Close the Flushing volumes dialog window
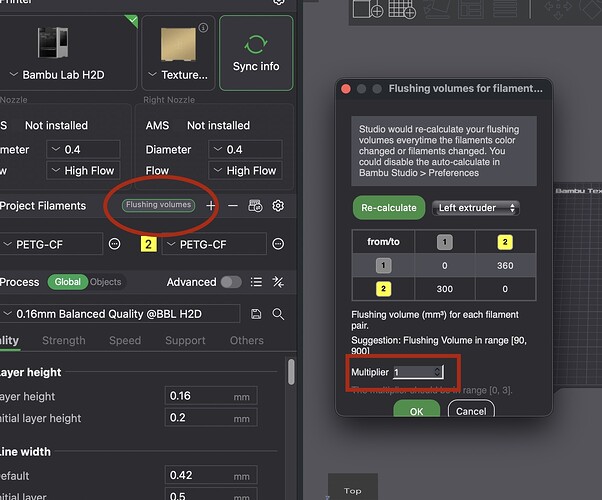This screenshot has width=602, height=500. (x=346, y=89)
